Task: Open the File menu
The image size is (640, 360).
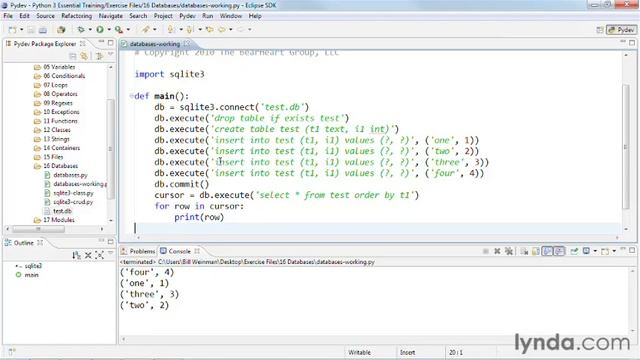Action: click(x=8, y=16)
